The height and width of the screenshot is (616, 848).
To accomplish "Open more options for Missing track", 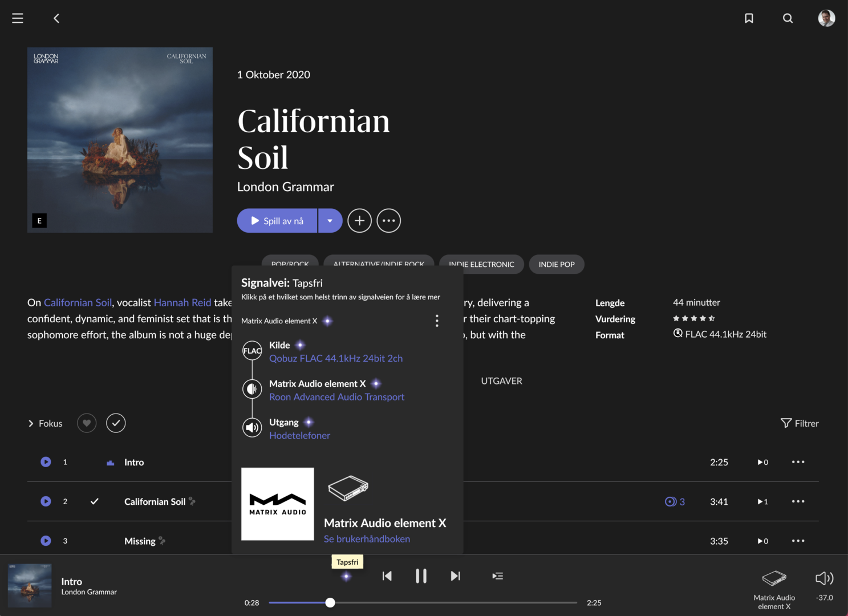I will pyautogui.click(x=798, y=541).
